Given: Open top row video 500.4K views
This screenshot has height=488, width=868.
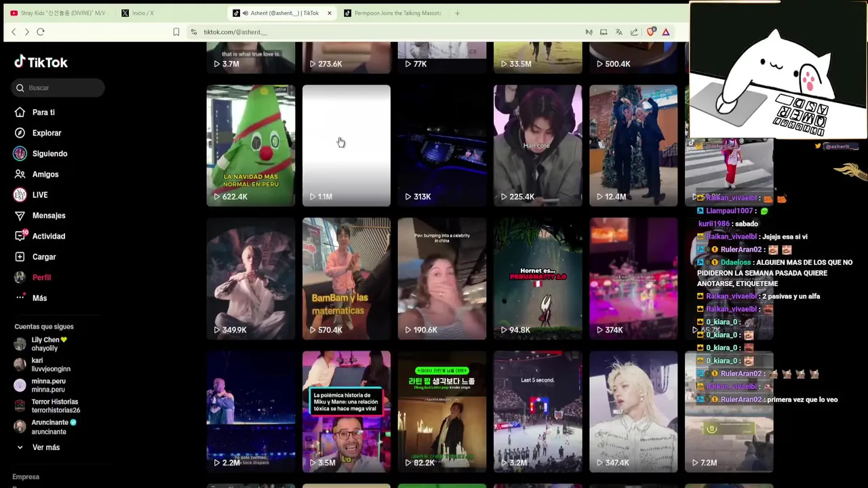Looking at the screenshot, I should 633,58.
